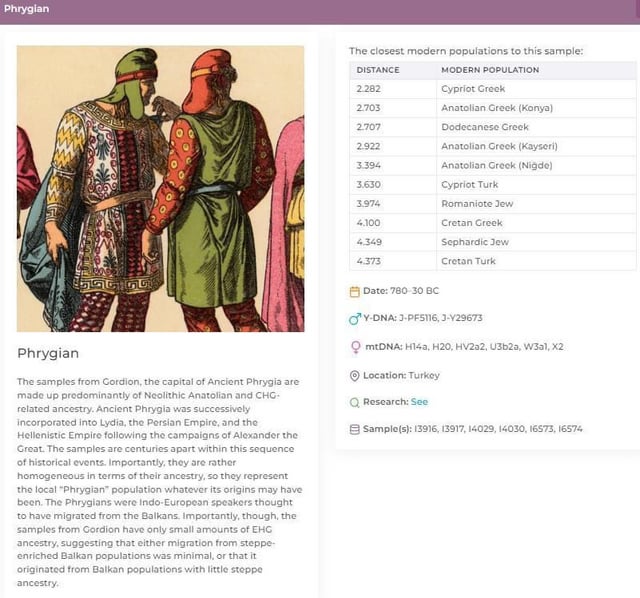Open the Research 'See' link
The height and width of the screenshot is (598, 640).
tap(419, 402)
